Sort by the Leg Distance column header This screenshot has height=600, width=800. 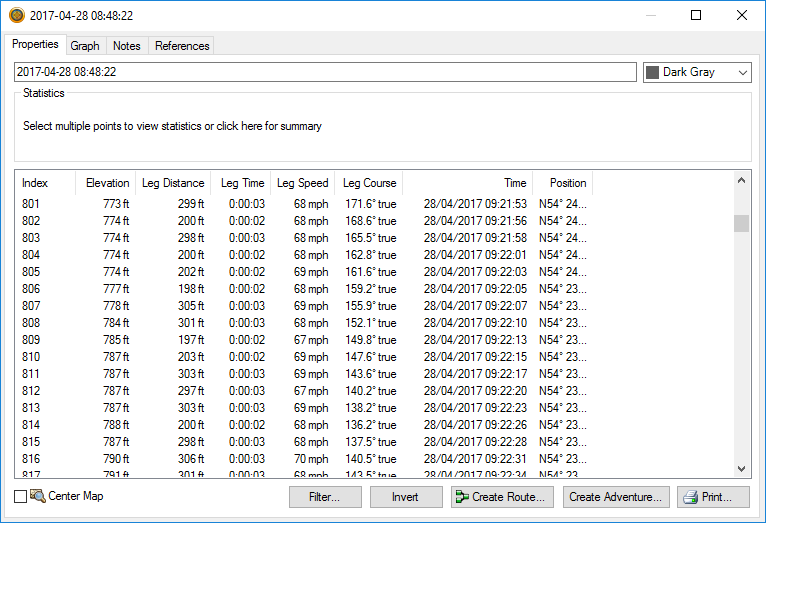173,183
